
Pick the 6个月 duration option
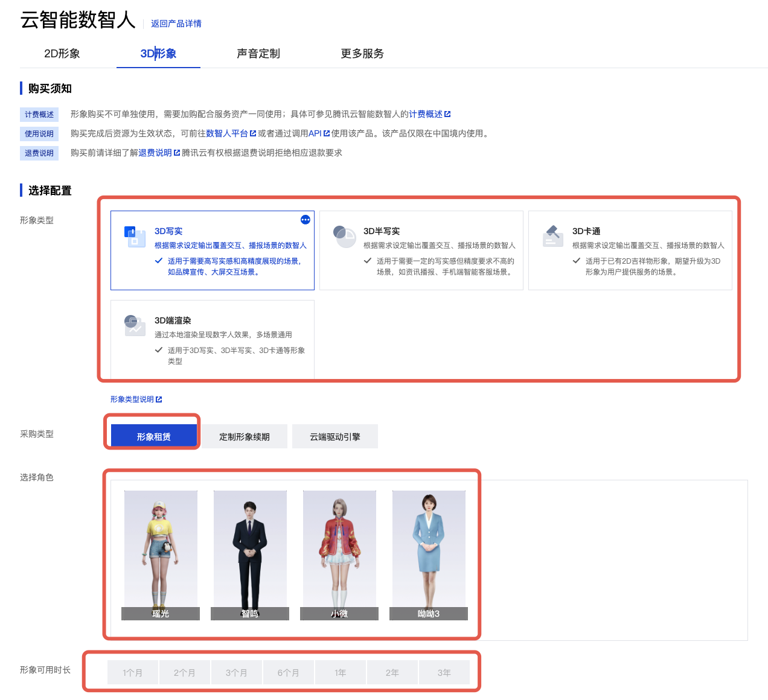(x=289, y=672)
